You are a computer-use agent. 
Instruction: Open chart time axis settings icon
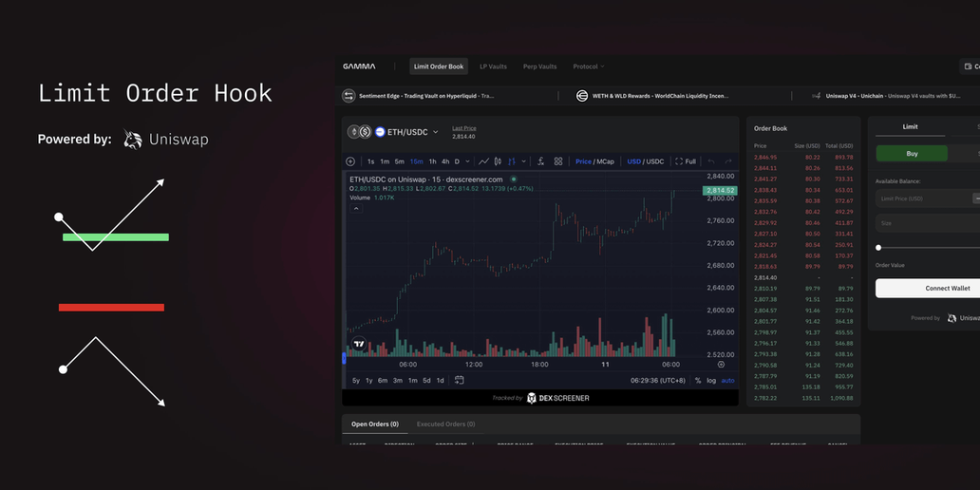721,365
